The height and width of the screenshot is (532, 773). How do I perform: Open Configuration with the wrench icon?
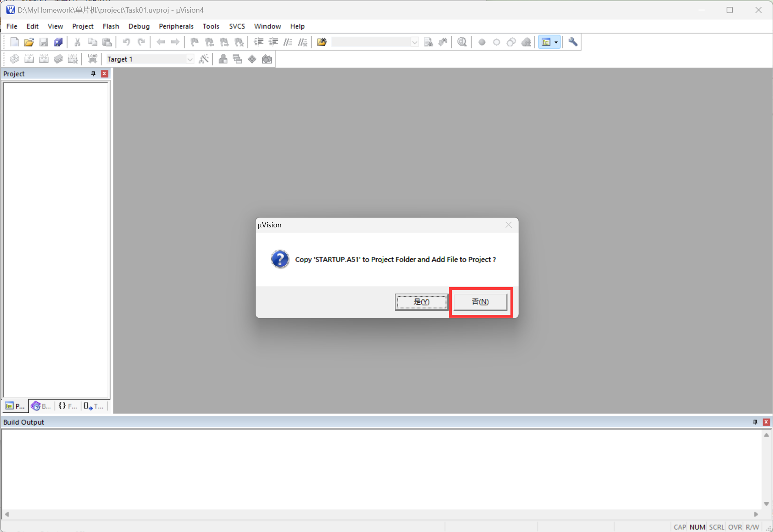coord(573,42)
